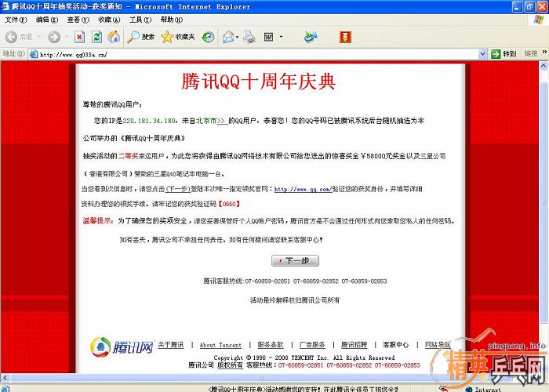Go forward with the Forward arrow button
This screenshot has width=549, height=392.
[x=54, y=37]
